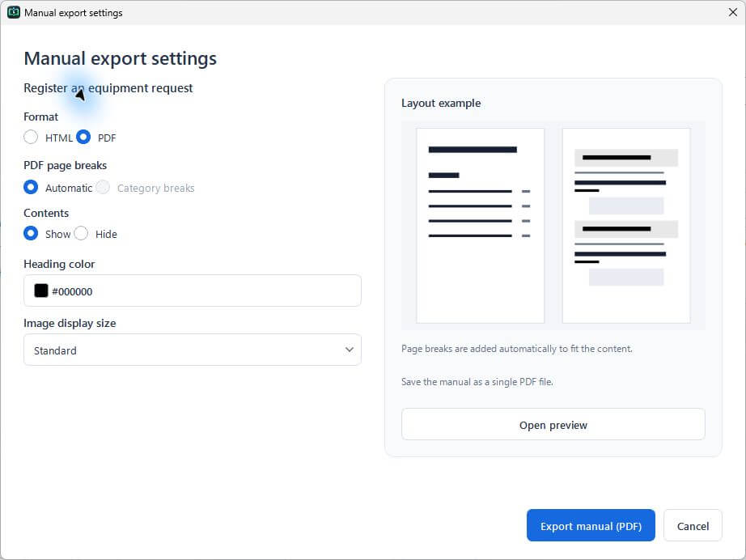Click the 'PDF page breaks' label
The width and height of the screenshot is (746, 560).
click(x=66, y=166)
